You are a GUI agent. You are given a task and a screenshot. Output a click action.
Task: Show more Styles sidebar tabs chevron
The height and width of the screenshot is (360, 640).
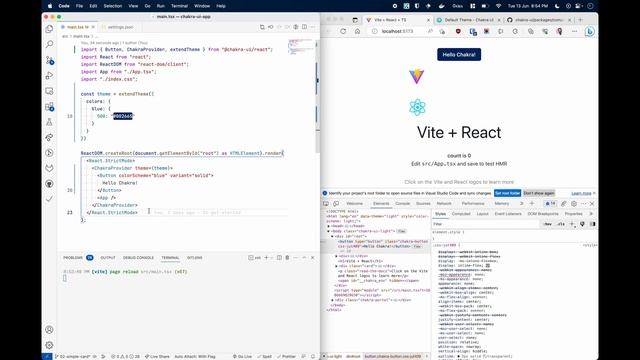point(591,213)
